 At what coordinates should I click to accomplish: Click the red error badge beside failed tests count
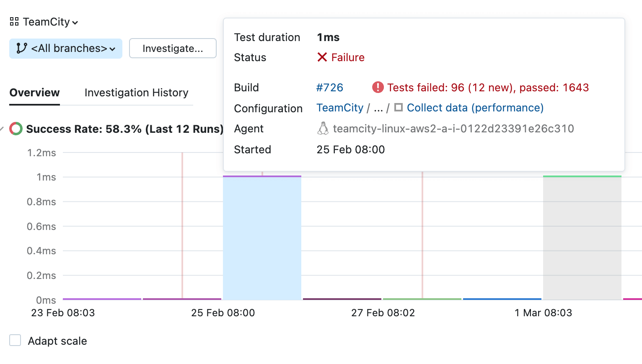point(378,87)
